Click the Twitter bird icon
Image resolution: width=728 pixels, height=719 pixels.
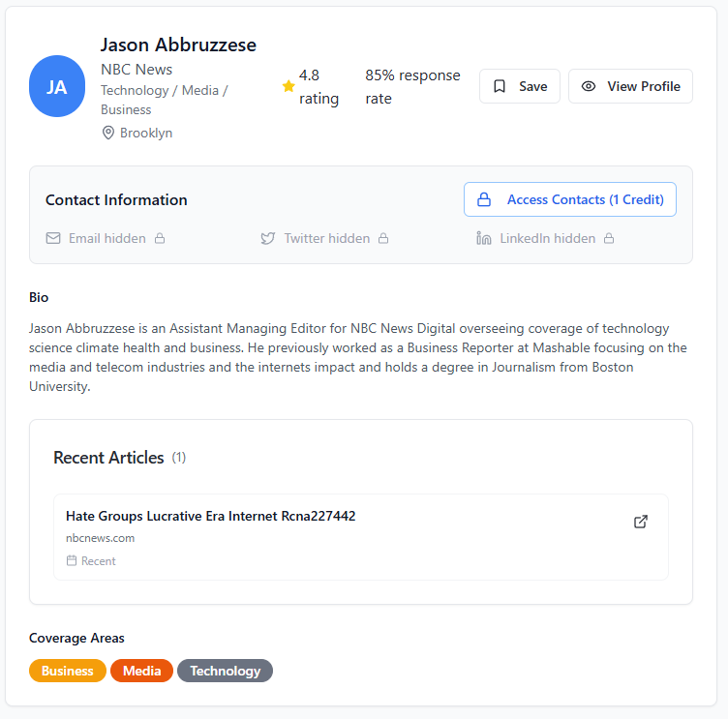click(x=268, y=238)
